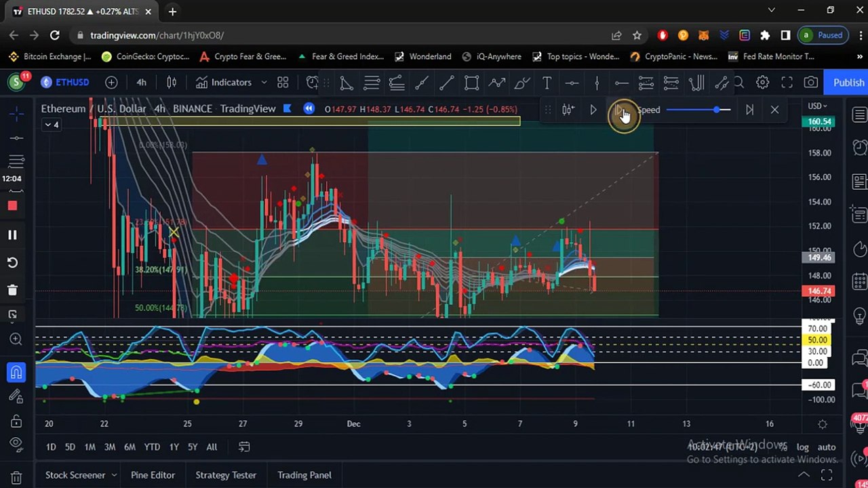This screenshot has height=488, width=868.
Task: Remove drawings with the toolbar trash icon
Action: (16, 478)
